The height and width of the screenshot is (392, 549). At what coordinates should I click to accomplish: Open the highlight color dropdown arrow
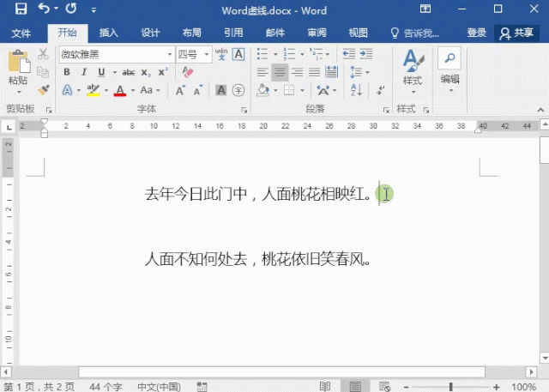coord(106,91)
